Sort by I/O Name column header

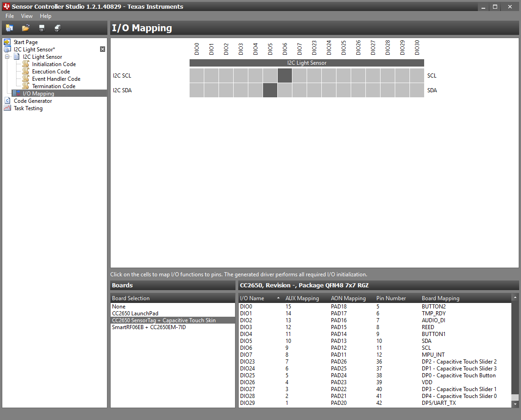[x=261, y=298]
